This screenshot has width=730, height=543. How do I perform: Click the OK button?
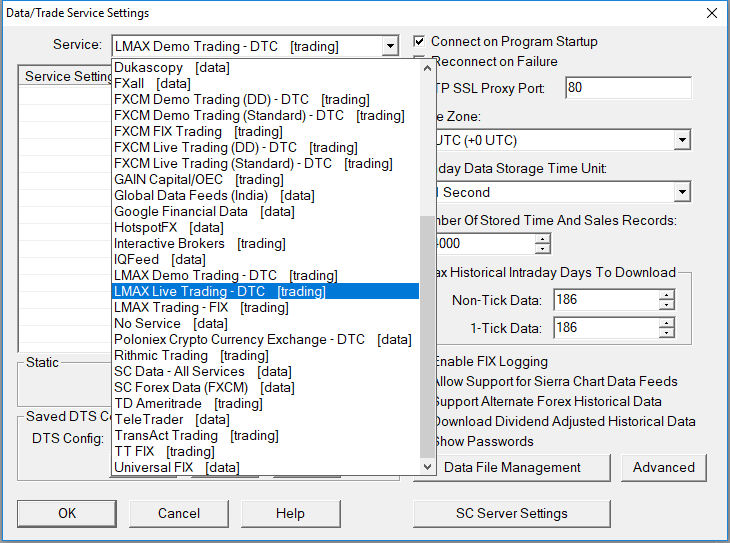(x=67, y=513)
